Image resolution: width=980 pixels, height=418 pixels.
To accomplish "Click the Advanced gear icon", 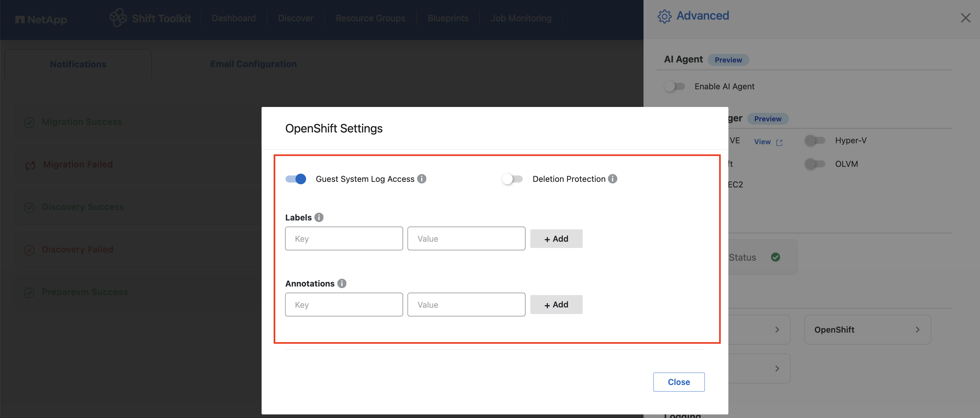I will (x=664, y=16).
